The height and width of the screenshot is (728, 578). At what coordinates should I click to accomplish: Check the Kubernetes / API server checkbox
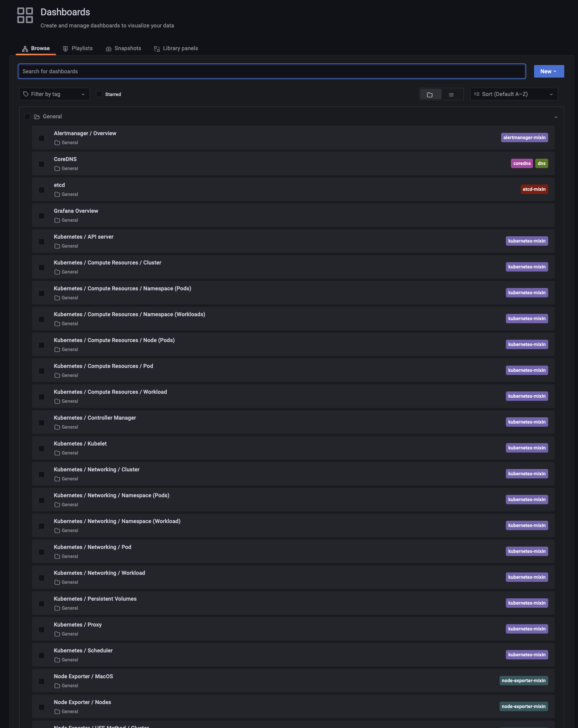pyautogui.click(x=42, y=242)
